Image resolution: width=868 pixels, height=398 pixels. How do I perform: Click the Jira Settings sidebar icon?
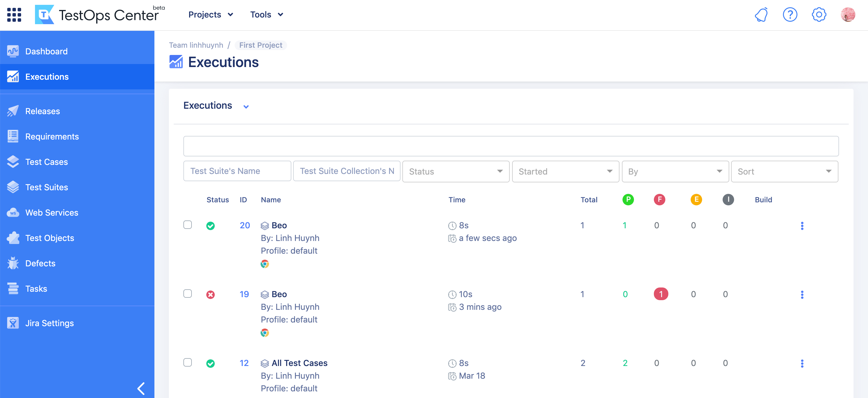tap(13, 323)
